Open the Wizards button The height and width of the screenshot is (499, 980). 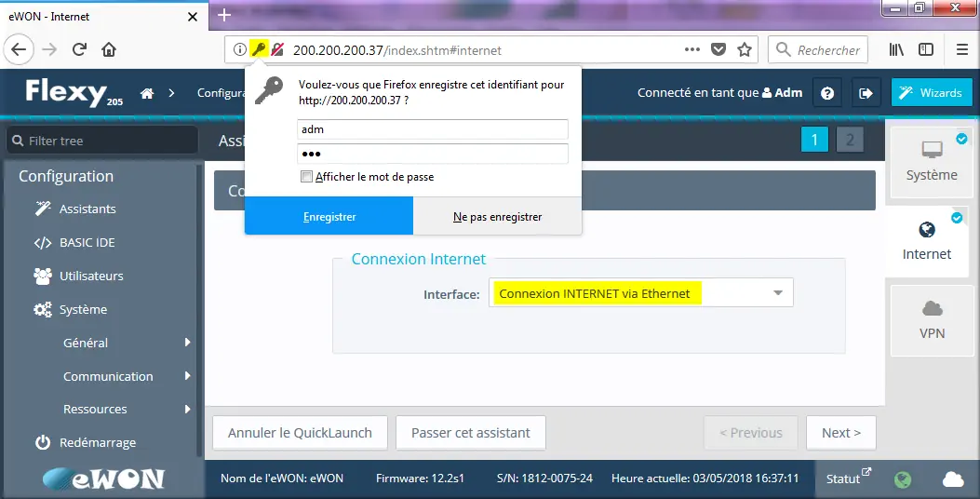pos(932,92)
